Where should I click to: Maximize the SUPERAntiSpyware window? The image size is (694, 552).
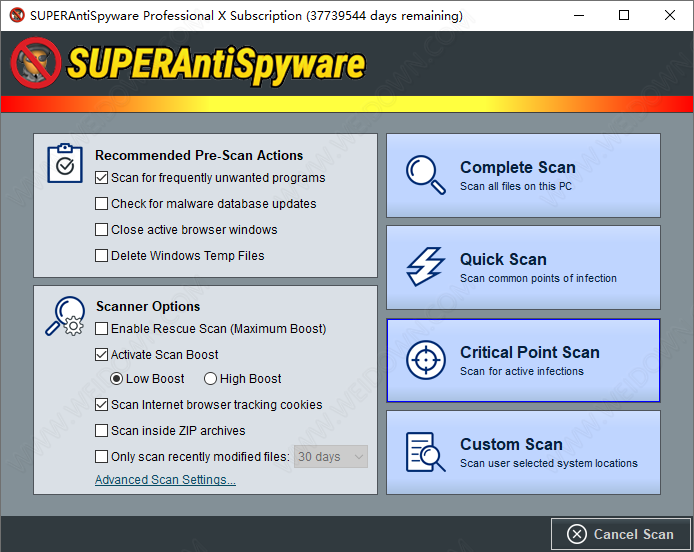tap(624, 15)
